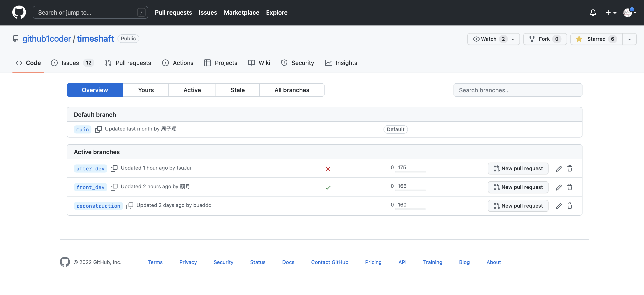This screenshot has height=295, width=644.
Task: Open the plus create-new dropdown
Action: pyautogui.click(x=611, y=13)
